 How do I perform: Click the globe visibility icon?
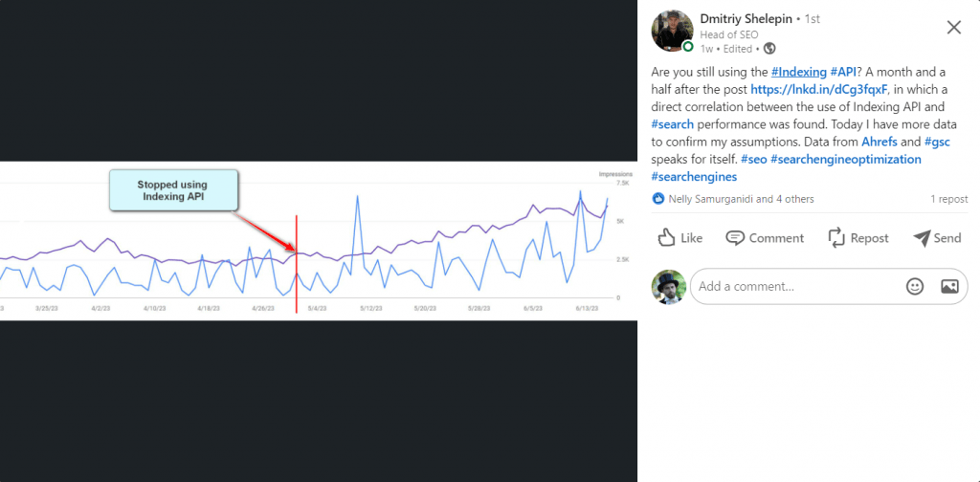(x=769, y=48)
